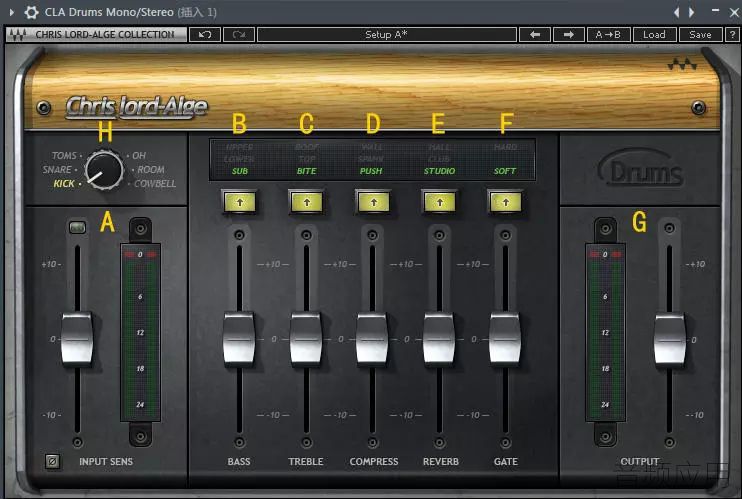This screenshot has width=742, height=499.
Task: Click the redo arrow button
Action: tap(239, 35)
